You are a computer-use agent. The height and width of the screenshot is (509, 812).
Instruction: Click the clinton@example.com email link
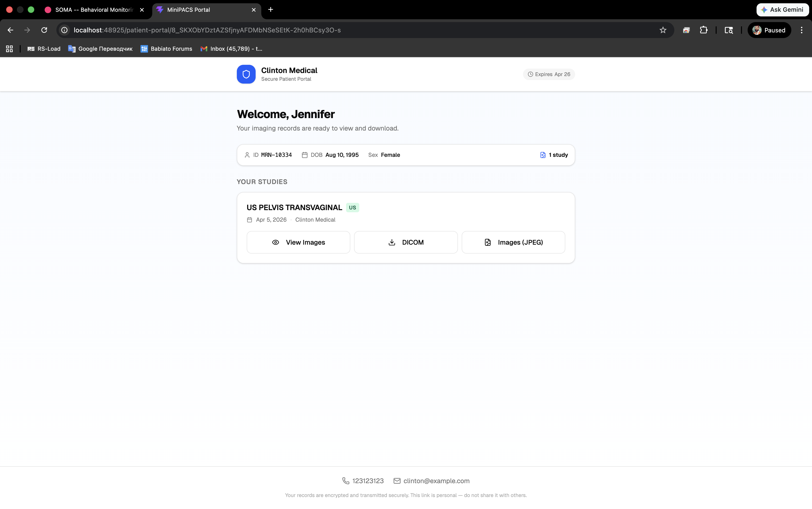[x=436, y=481]
